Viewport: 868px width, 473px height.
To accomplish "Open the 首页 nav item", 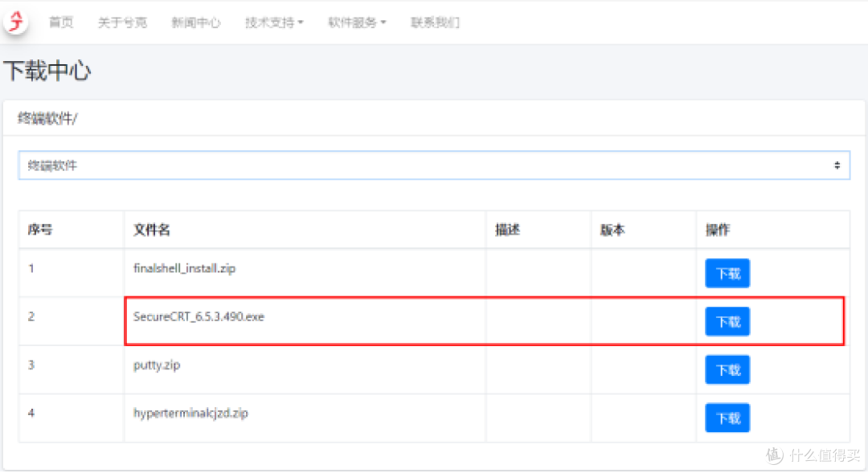I will coord(61,22).
